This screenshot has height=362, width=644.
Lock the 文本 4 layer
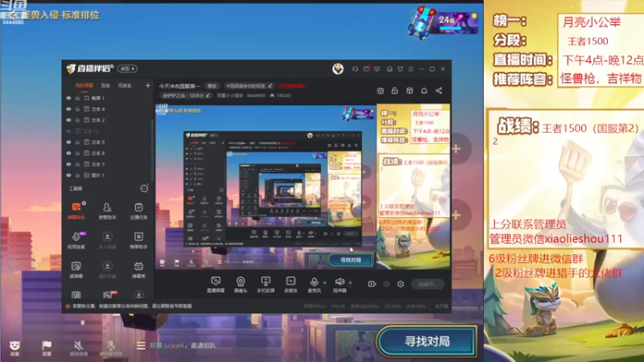(x=77, y=109)
